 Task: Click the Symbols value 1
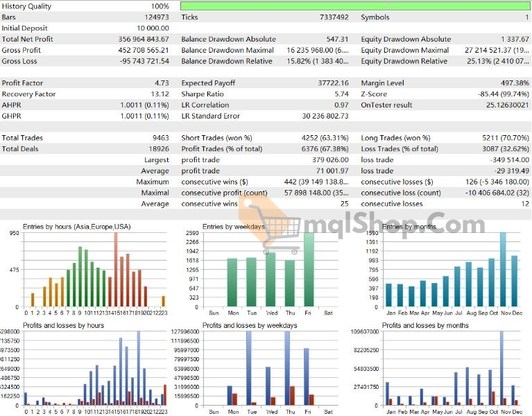tap(527, 17)
